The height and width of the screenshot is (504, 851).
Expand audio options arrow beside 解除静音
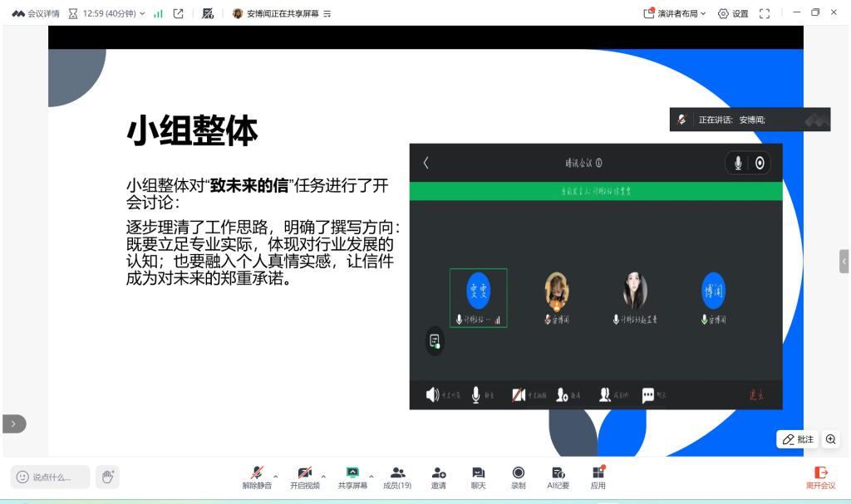(x=276, y=476)
